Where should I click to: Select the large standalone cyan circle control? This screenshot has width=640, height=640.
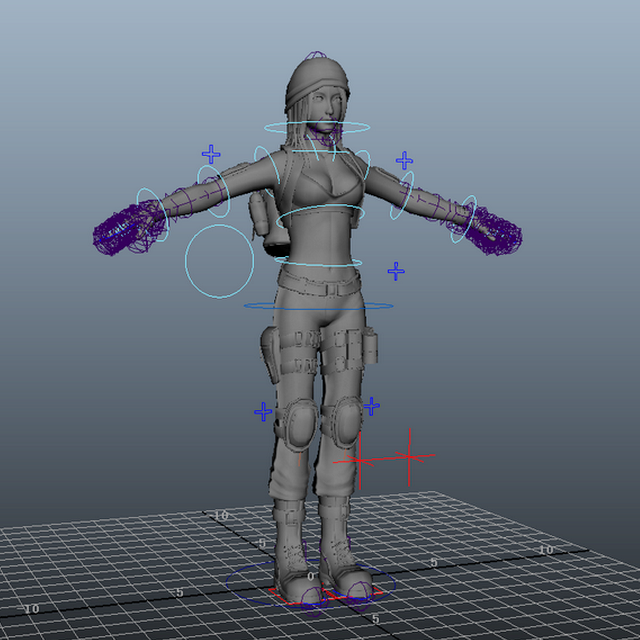(220, 261)
